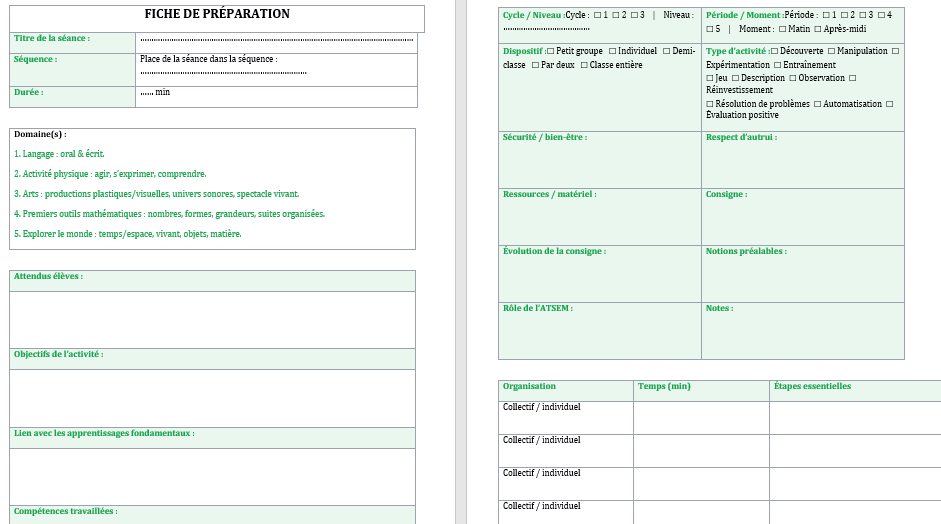Click the Titre de la séance dotted field

(276, 40)
